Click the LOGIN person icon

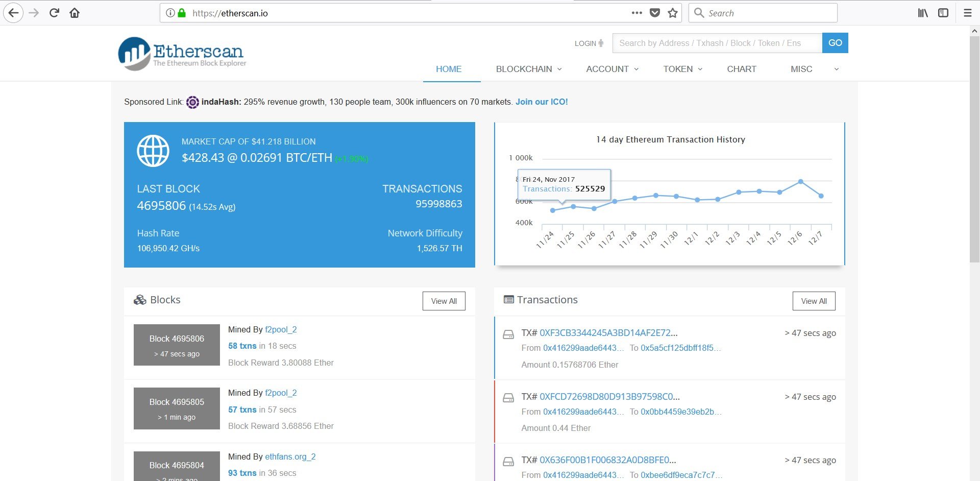[x=601, y=43]
